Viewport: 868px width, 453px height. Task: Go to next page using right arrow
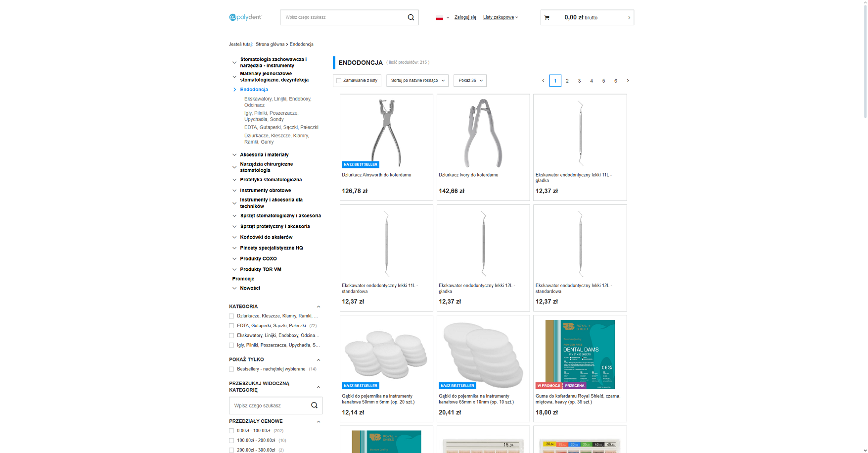[628, 81]
